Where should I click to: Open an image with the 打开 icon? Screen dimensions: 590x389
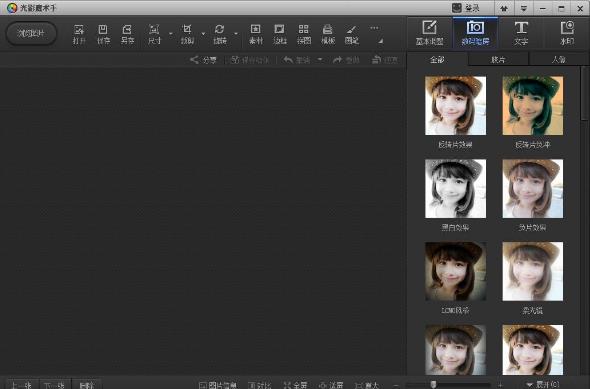(79, 34)
